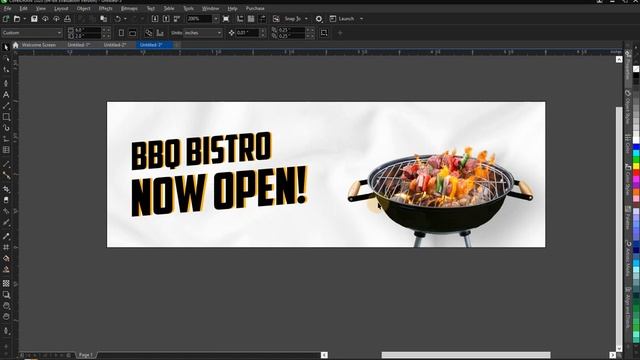Select the Eyedropper tool in the toolbox
The image size is (640, 360).
coord(6,236)
